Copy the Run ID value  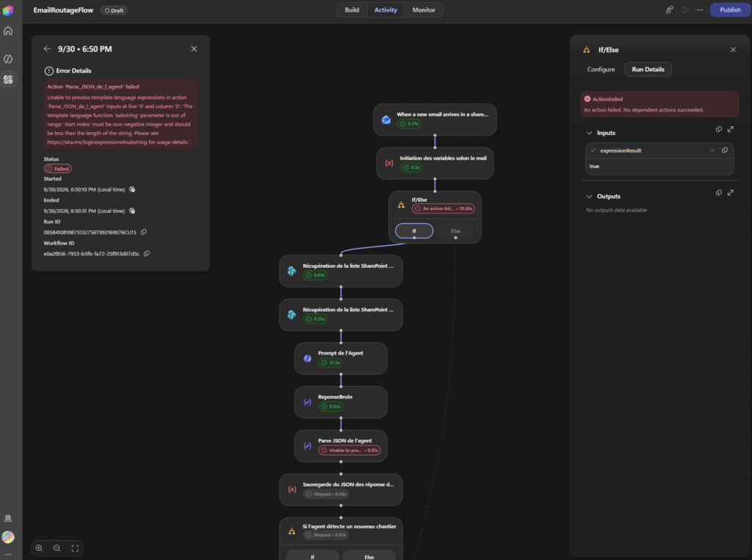pyautogui.click(x=143, y=232)
